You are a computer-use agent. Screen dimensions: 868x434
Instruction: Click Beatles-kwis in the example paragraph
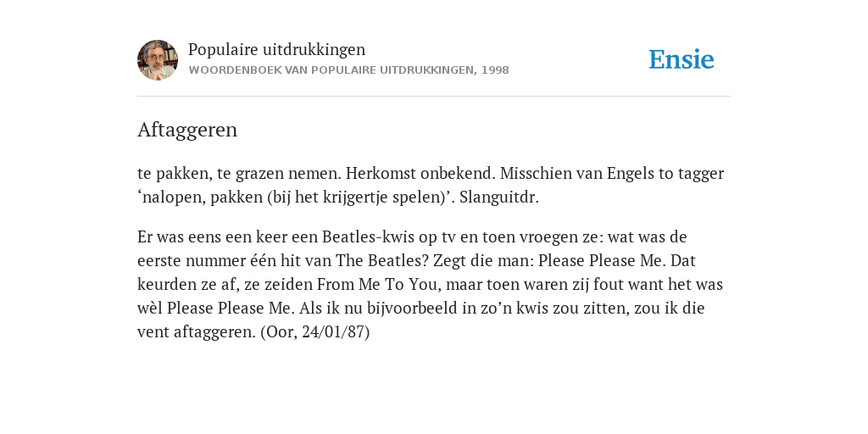365,237
